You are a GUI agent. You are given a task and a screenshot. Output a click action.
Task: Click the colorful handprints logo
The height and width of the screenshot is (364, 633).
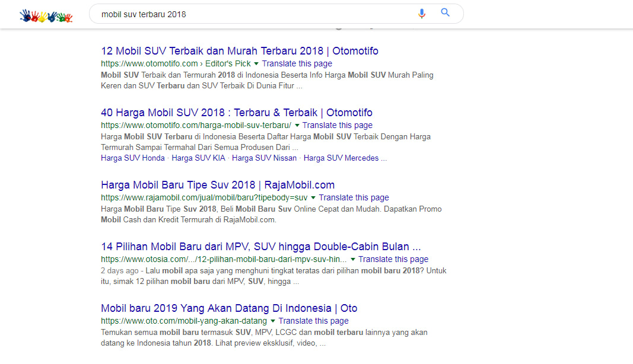[x=46, y=16]
